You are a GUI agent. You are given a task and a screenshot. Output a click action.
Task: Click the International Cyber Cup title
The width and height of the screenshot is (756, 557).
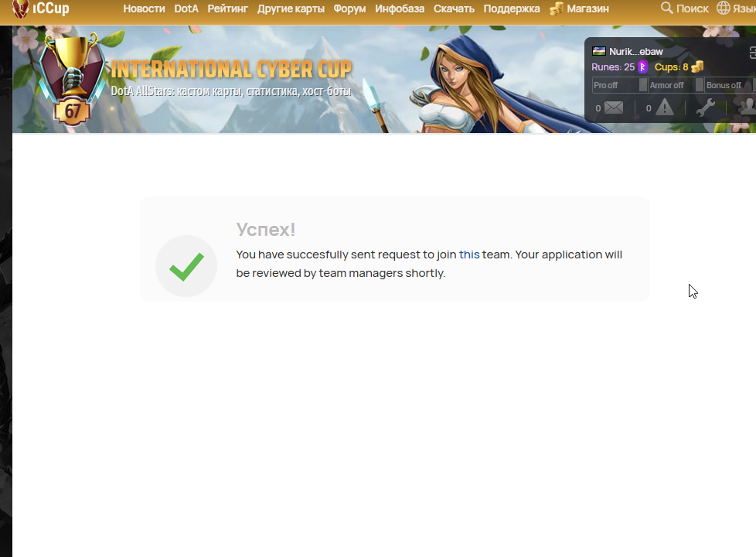pyautogui.click(x=231, y=70)
